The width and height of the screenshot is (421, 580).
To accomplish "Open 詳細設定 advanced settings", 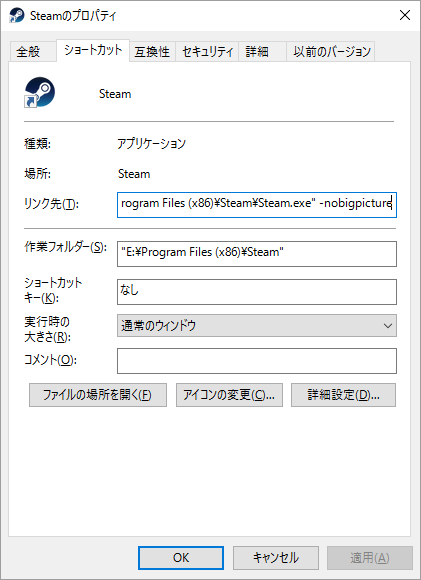I will (x=343, y=395).
